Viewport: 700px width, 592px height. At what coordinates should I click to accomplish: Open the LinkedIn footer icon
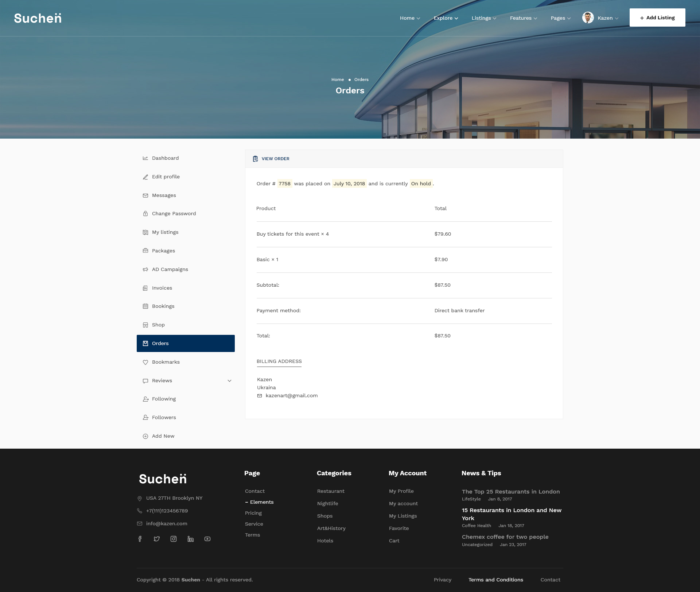190,539
